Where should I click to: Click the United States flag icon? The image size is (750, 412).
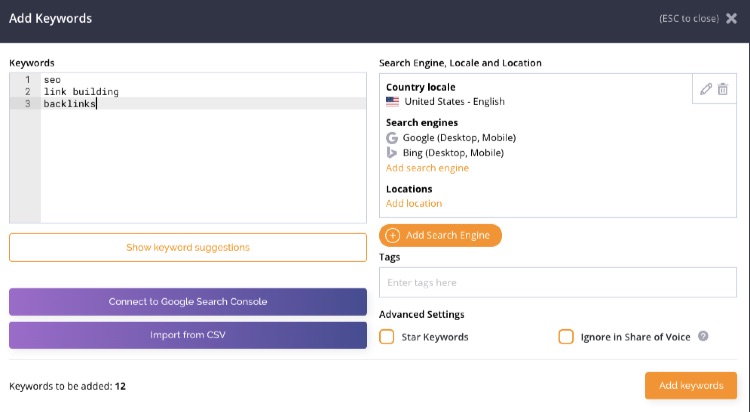point(392,101)
